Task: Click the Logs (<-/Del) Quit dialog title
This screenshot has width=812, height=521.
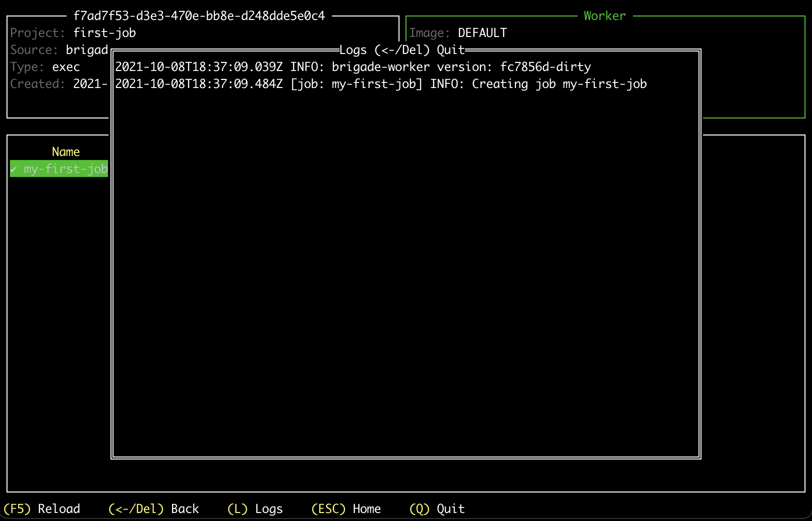Action: (402, 49)
